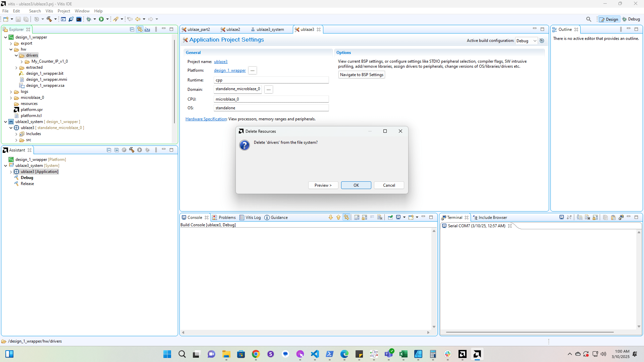The image size is (644, 362).
Task: Expand the microblaze_0 folder
Action: (x=11, y=98)
